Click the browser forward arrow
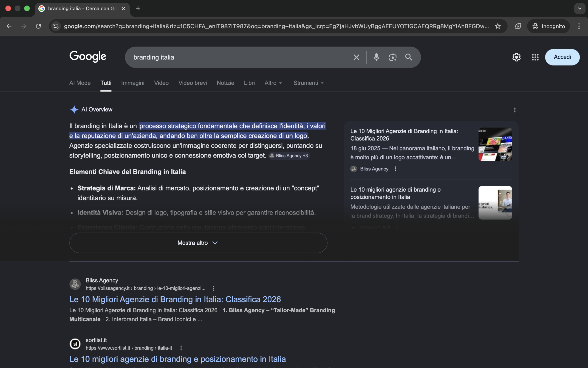Viewport: 588px width, 368px height. (x=24, y=26)
